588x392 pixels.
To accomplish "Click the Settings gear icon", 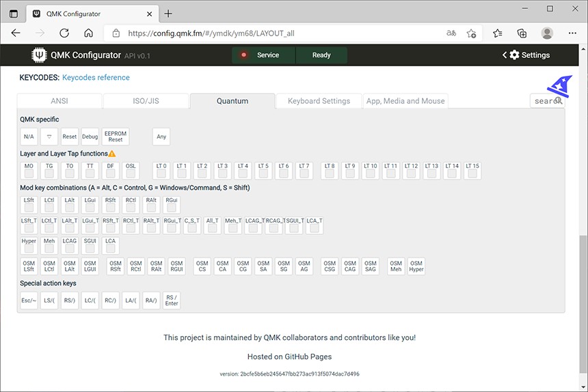I will coord(514,55).
